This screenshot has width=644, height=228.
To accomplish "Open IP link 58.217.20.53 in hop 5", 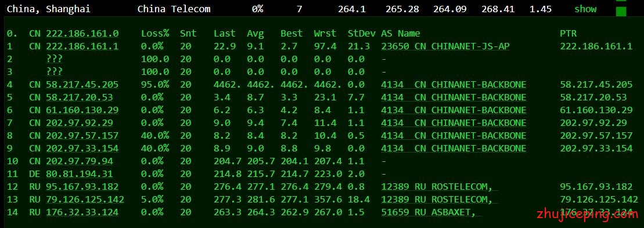I will [x=80, y=97].
